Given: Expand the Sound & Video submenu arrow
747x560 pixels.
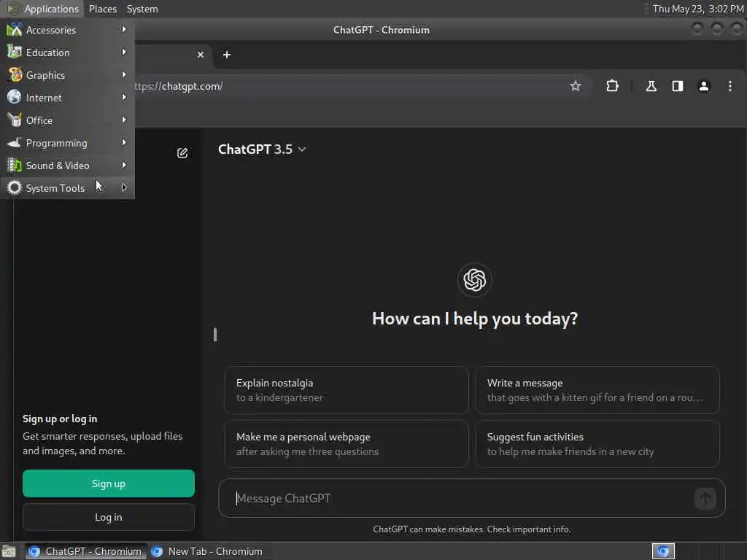Looking at the screenshot, I should [124, 166].
